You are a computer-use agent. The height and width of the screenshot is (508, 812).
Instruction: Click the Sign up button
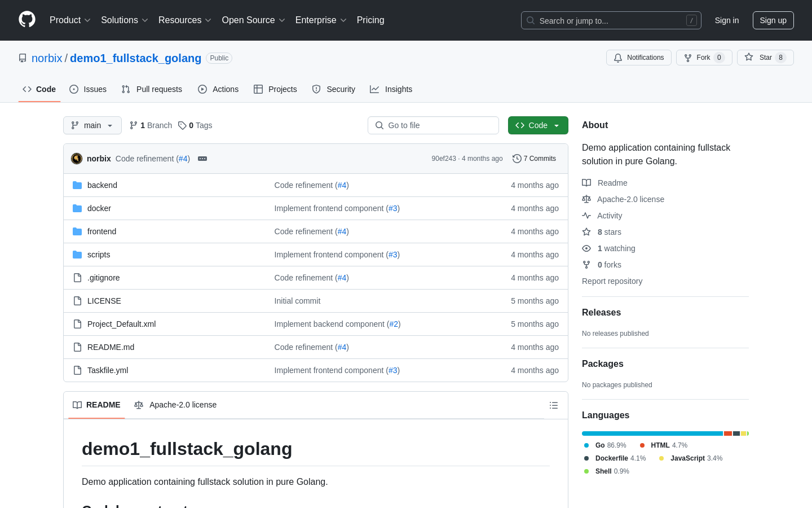[773, 20]
